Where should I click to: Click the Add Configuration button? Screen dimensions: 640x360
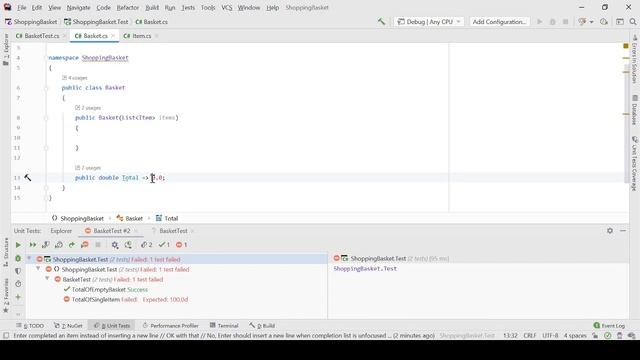pyautogui.click(x=499, y=22)
